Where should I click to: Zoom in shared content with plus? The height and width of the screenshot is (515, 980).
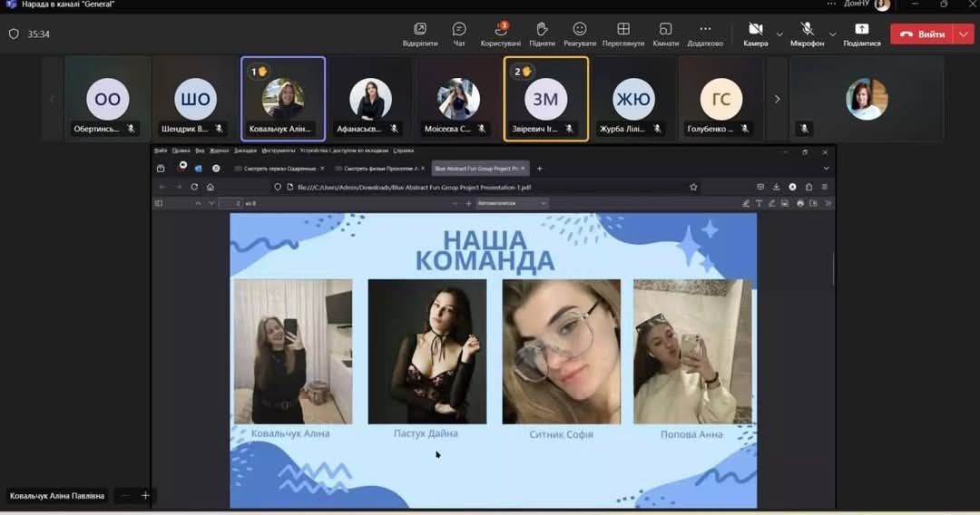(x=145, y=496)
